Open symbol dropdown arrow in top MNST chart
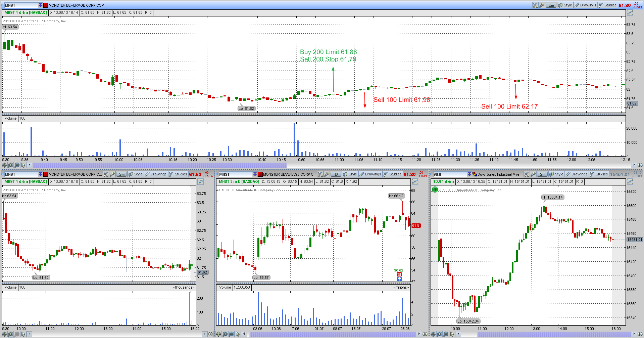This screenshot has height=338, width=644. (41, 5)
